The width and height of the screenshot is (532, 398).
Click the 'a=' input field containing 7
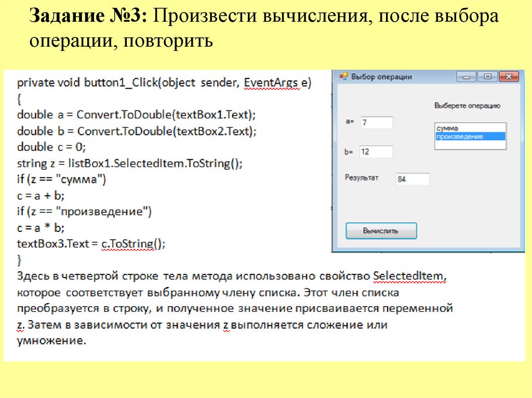point(376,123)
